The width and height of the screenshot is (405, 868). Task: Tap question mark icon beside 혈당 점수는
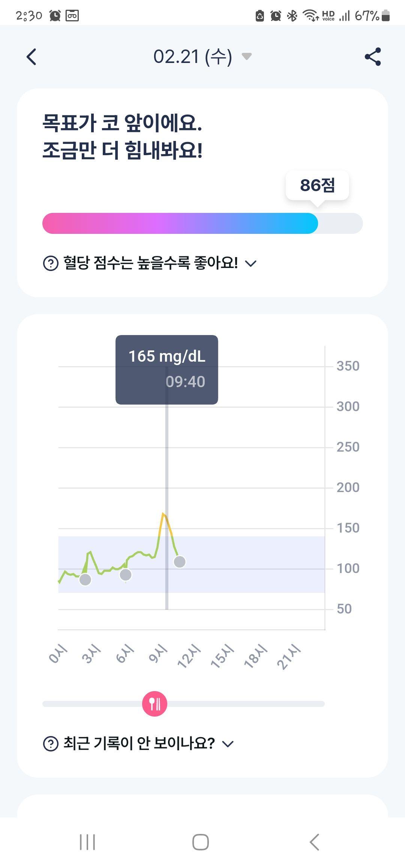coord(51,263)
